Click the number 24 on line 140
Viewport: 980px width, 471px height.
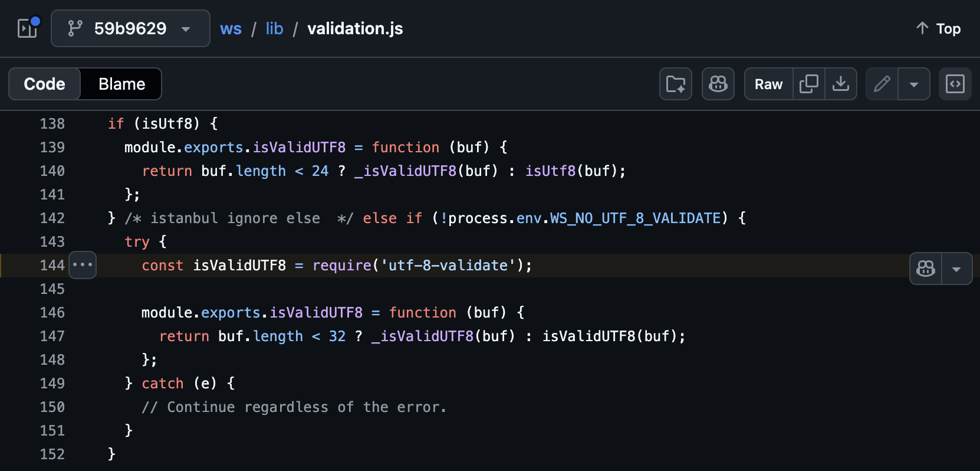coord(320,171)
